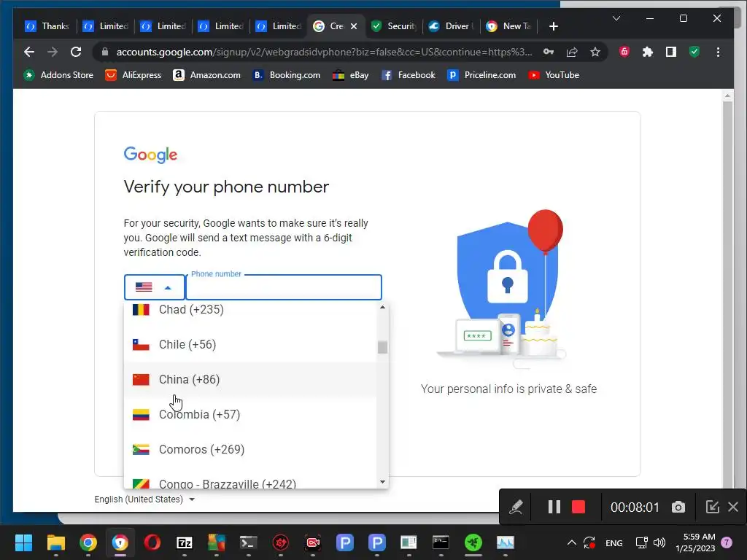This screenshot has width=747, height=560.
Task: Open a new tab with plus button
Action: [x=553, y=26]
